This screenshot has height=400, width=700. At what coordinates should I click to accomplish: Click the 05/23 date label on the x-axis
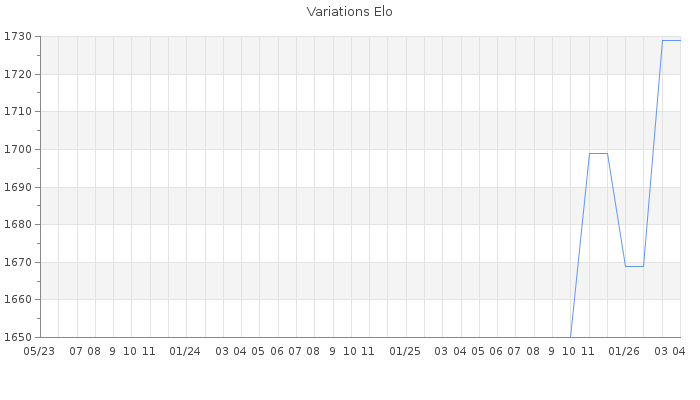pos(40,352)
